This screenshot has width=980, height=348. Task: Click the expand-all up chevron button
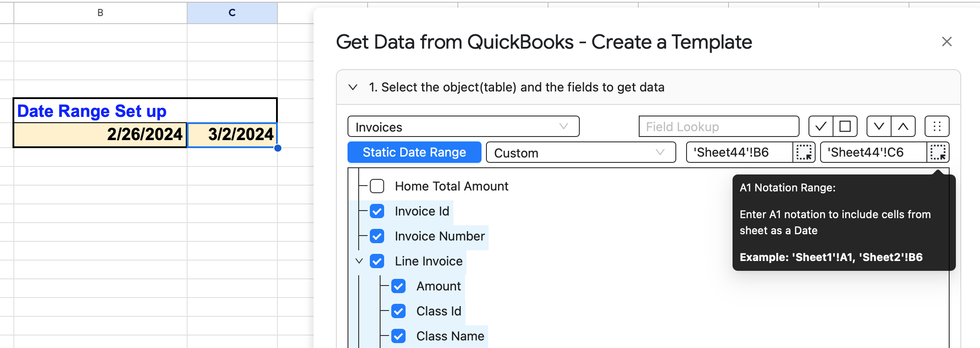pos(903,127)
